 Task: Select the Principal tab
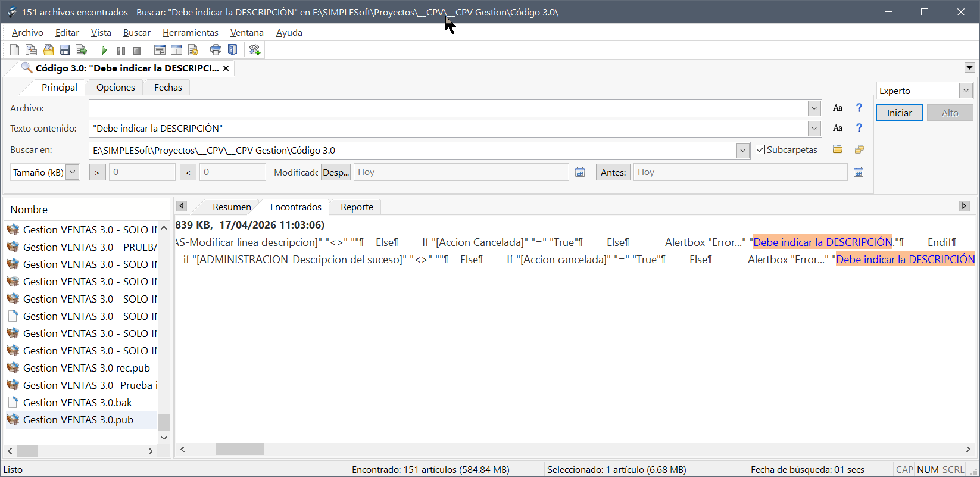click(x=60, y=88)
